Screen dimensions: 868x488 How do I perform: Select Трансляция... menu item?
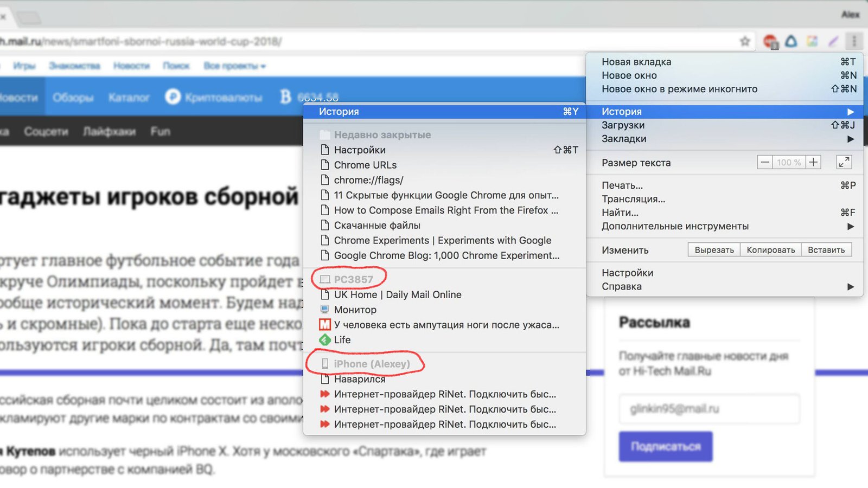point(725,199)
